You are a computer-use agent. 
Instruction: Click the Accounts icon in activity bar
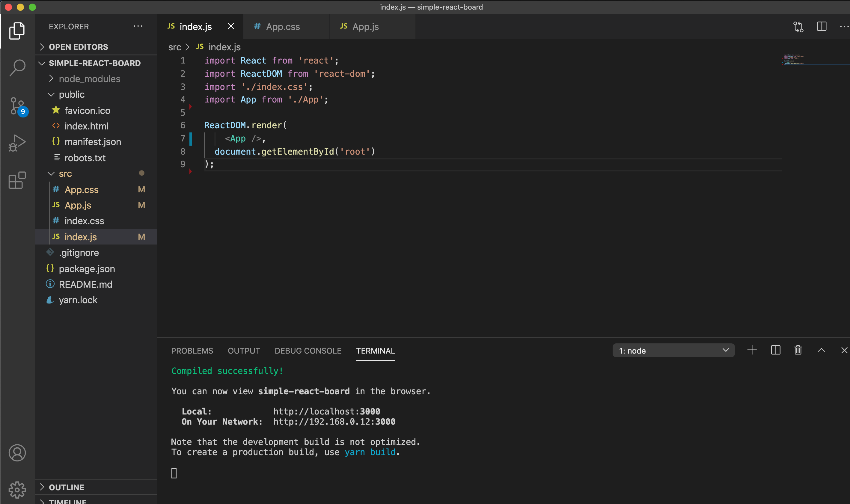(17, 453)
